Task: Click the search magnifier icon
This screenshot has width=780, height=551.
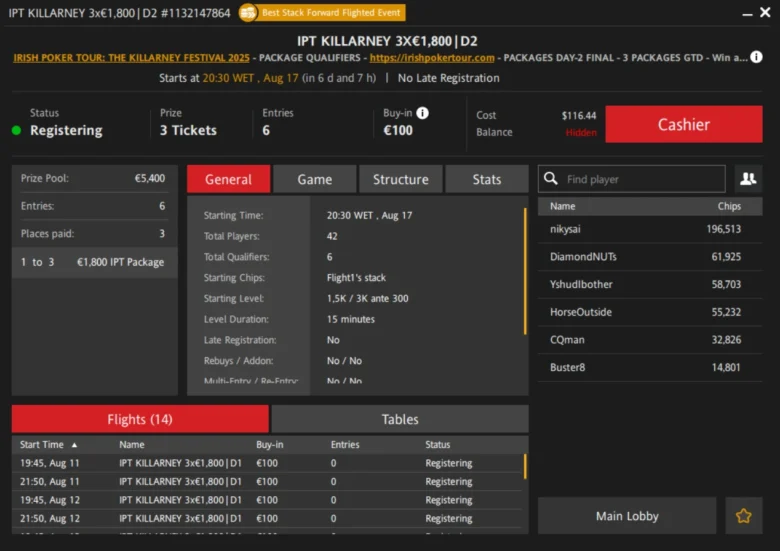Action: [x=551, y=179]
